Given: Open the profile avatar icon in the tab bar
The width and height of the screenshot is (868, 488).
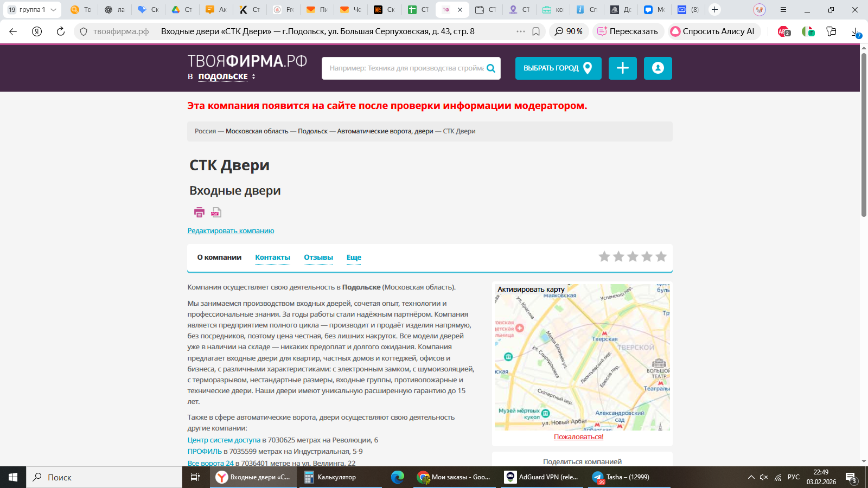Looking at the screenshot, I should (759, 10).
